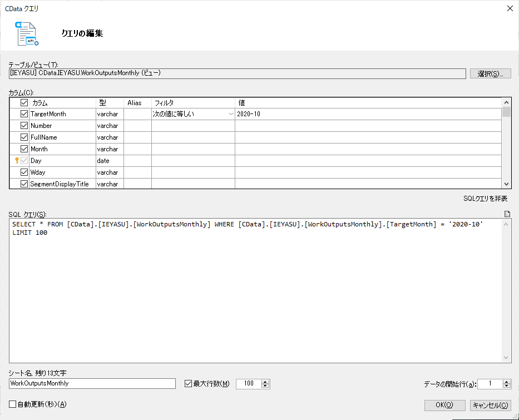Click the Month row filter cell

pyautogui.click(x=193, y=149)
